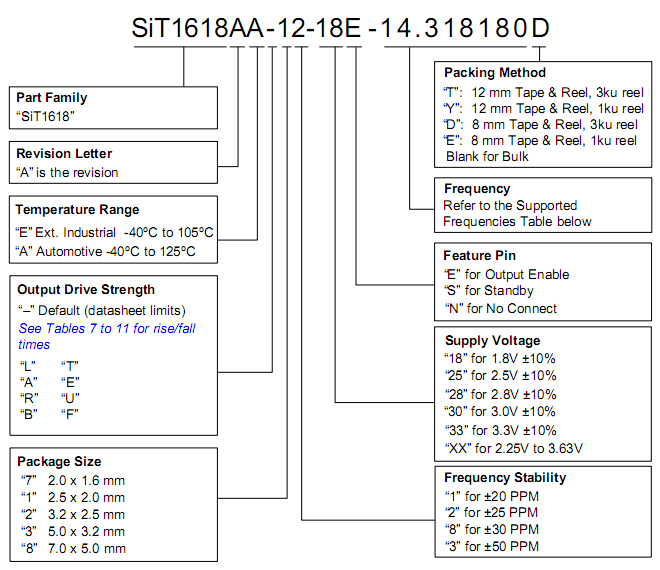This screenshot has height=570, width=660.
Task: Click “T” 12 mm Tape & Reel, 3ku reel
Action: [x=543, y=92]
